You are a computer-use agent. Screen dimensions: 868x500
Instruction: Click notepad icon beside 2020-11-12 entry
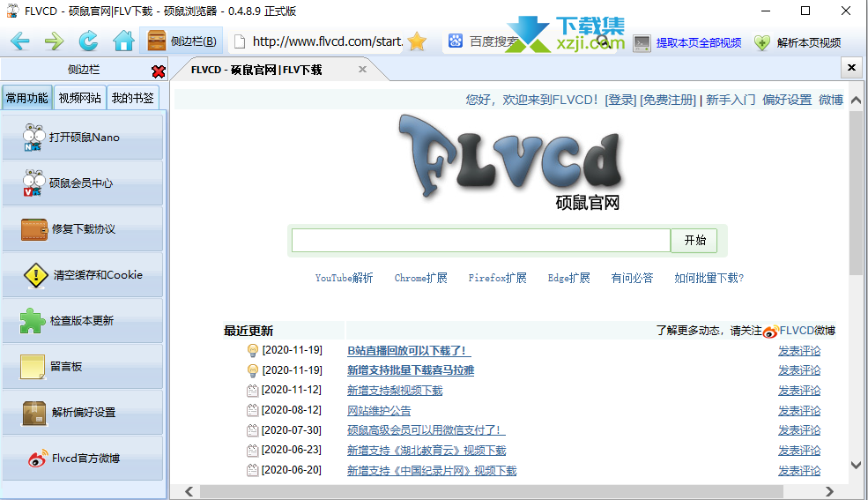(252, 391)
